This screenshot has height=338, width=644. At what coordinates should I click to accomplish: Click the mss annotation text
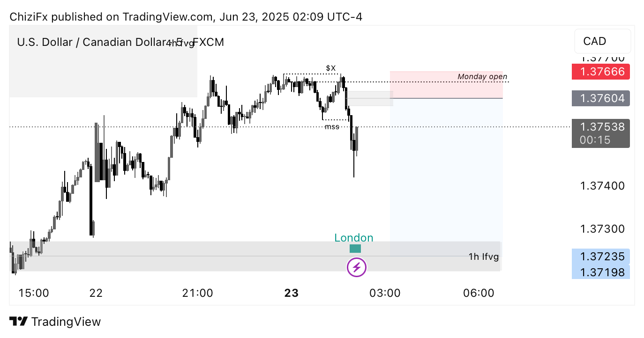(x=332, y=126)
